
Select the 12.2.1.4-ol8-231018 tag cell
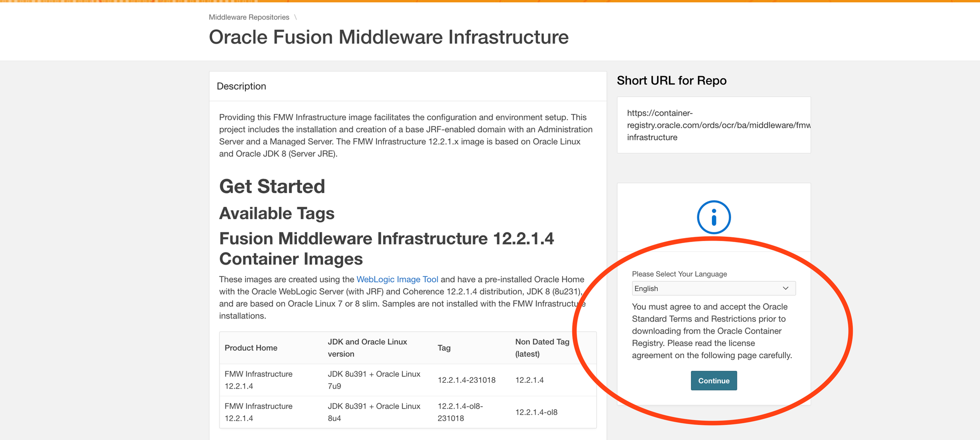point(460,412)
